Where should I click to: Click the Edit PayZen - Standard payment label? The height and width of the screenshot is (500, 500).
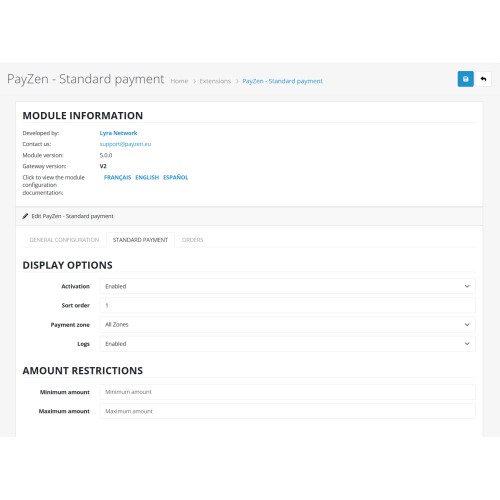click(x=72, y=216)
